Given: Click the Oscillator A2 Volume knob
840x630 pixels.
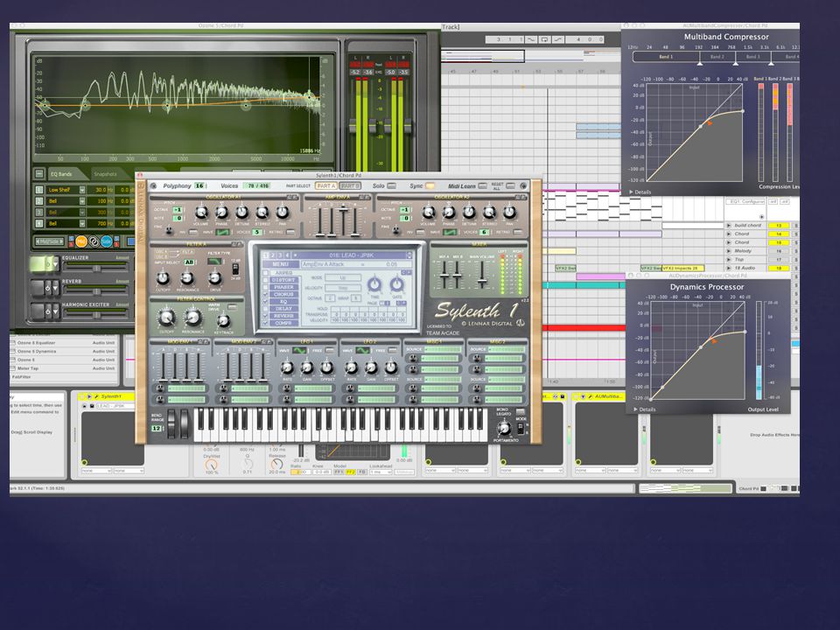Looking at the screenshot, I should (428, 213).
